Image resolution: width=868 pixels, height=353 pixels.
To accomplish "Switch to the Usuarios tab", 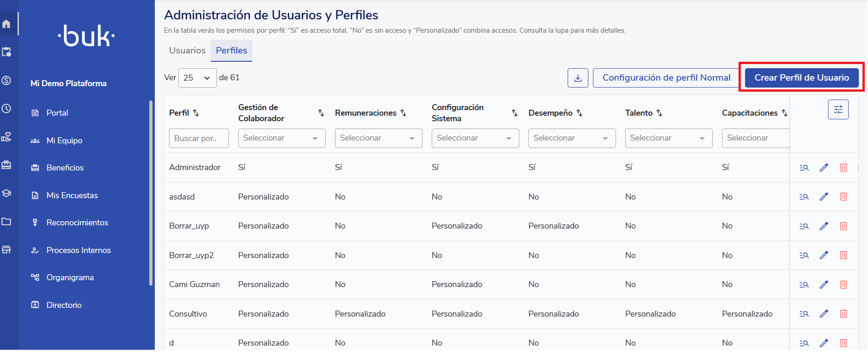I will tap(187, 51).
